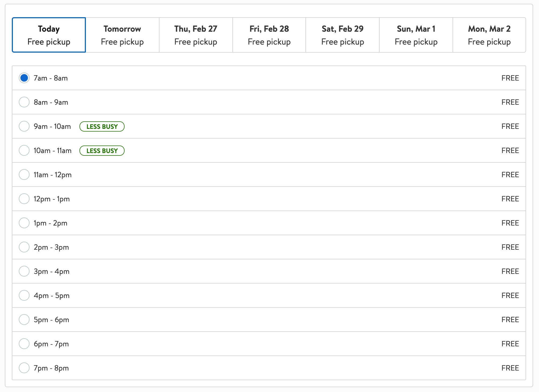This screenshot has height=392, width=539.
Task: Click LESS BUSY badge on 9am row
Action: coord(102,127)
